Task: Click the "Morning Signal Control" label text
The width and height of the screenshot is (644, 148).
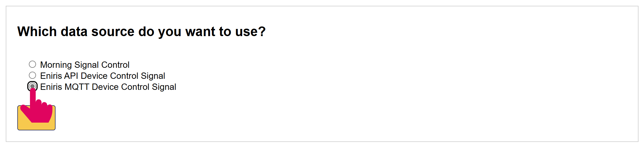Action: coord(85,65)
